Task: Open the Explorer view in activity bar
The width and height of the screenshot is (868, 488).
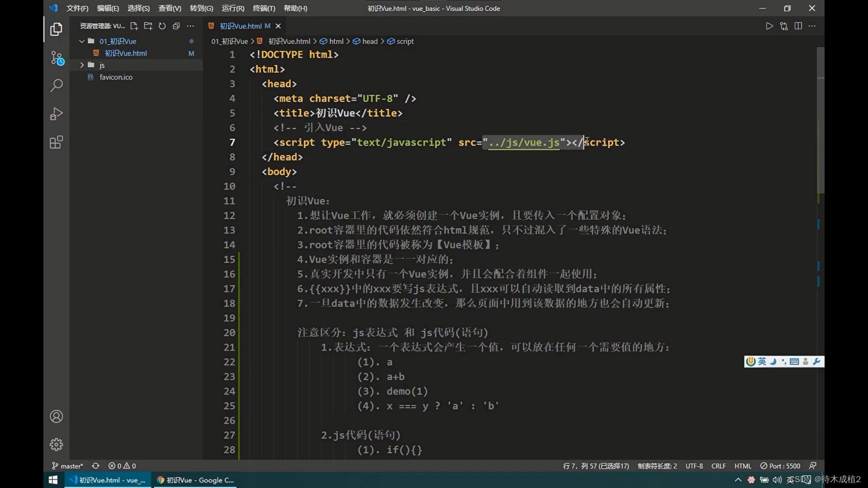Action: [x=56, y=29]
